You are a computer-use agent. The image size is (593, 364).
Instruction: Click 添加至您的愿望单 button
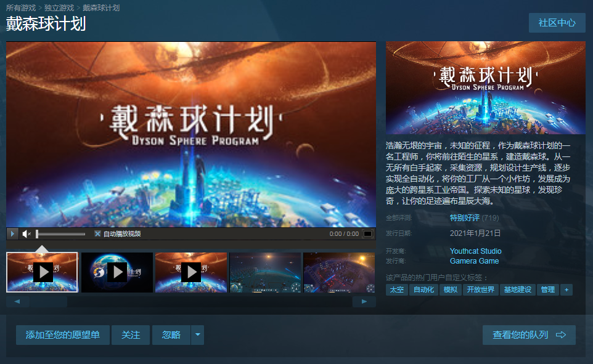coord(62,335)
